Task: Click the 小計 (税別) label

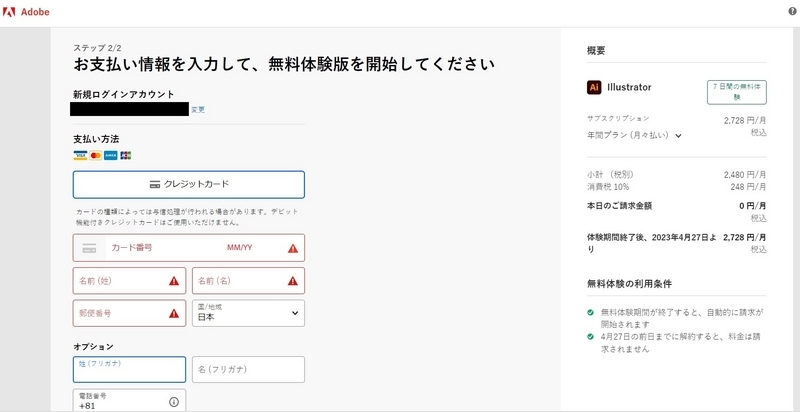Action: tap(610, 175)
